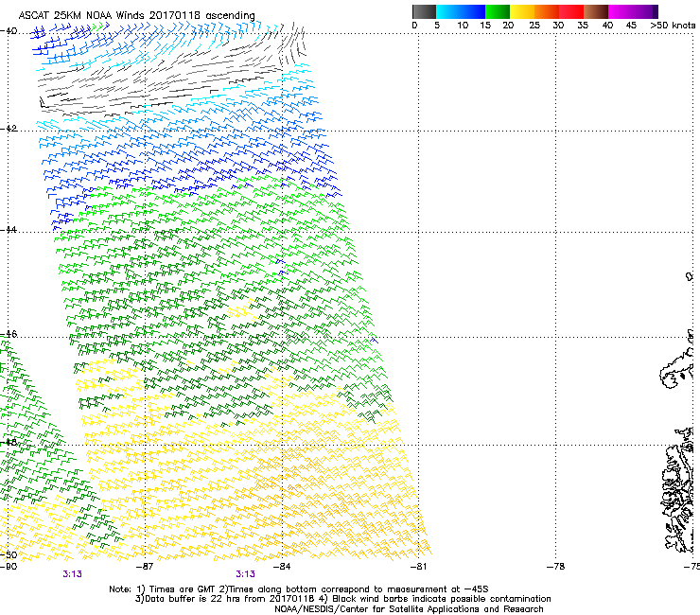Screen dimensions: 700x615
Task: Click the peninsula coastline outline near -46 latitude
Action: click(x=677, y=365)
